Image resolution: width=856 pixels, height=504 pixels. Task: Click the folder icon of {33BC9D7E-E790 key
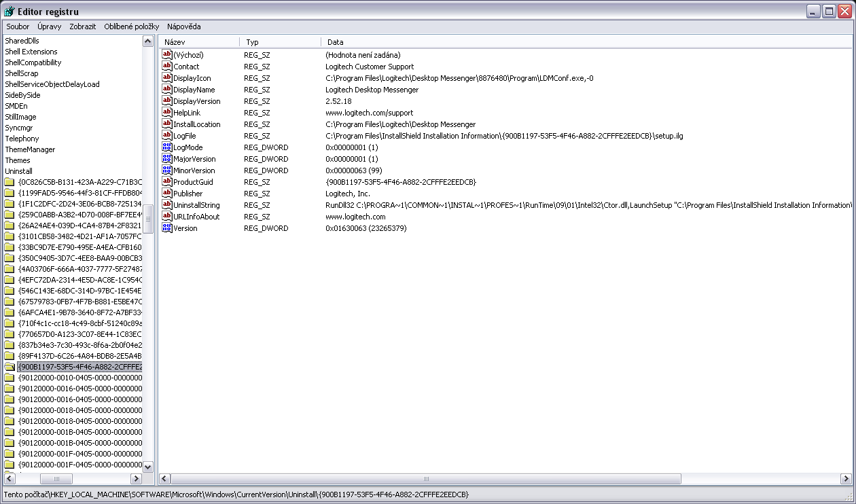click(10, 247)
